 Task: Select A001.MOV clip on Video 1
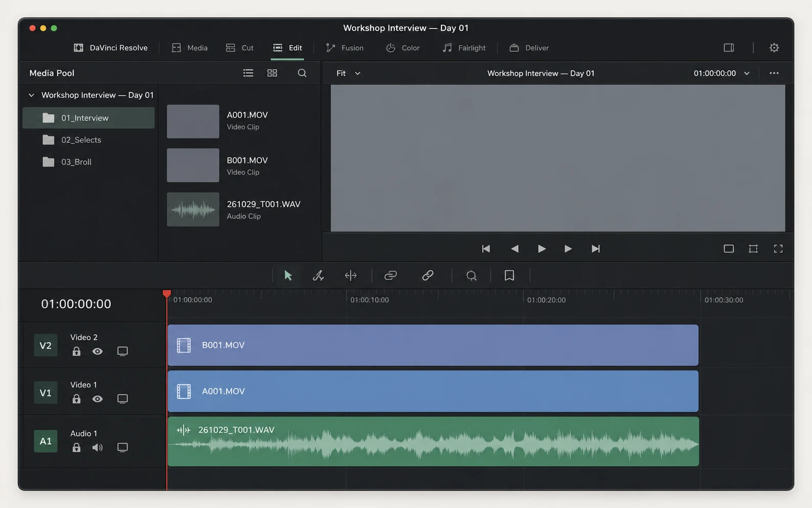[x=433, y=391]
